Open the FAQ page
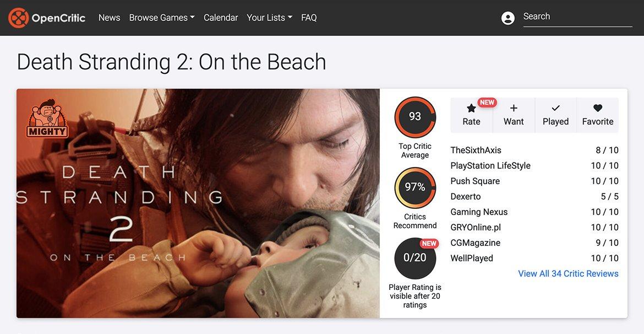Image resolution: width=644 pixels, height=334 pixels. tap(309, 18)
